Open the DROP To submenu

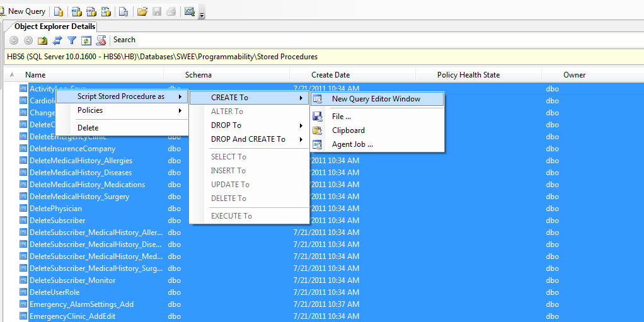pyautogui.click(x=249, y=125)
